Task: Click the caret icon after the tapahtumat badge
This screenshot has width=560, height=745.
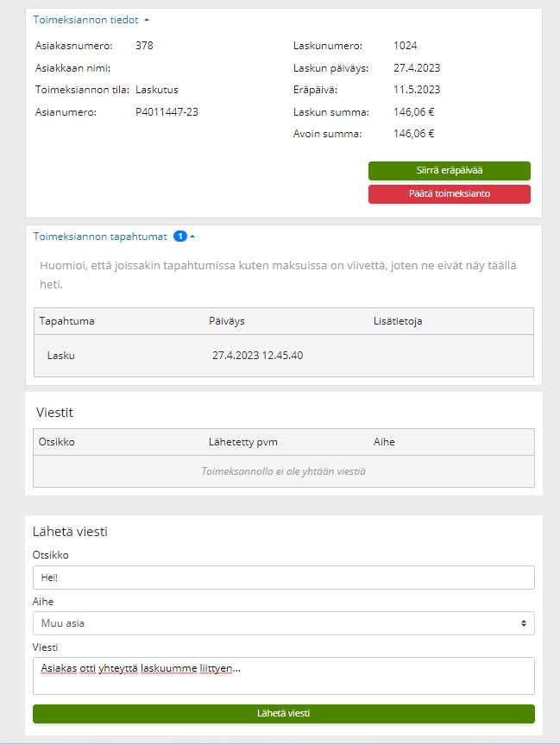Action: point(192,236)
